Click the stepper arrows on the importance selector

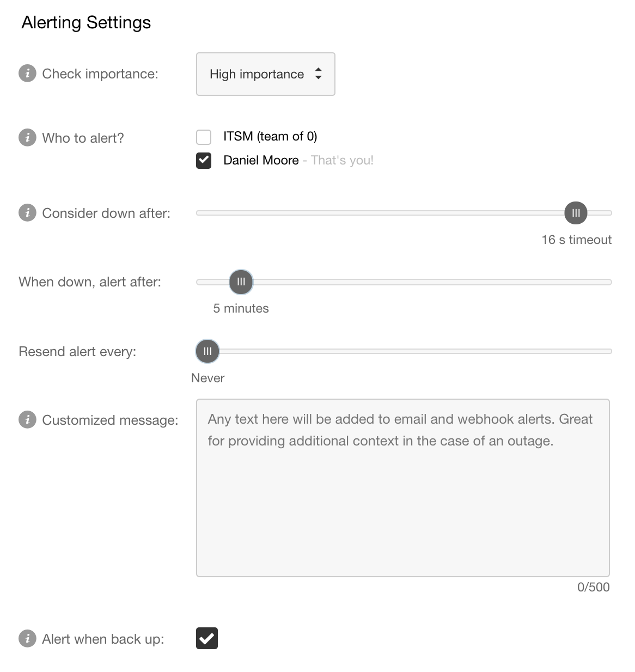pos(317,74)
